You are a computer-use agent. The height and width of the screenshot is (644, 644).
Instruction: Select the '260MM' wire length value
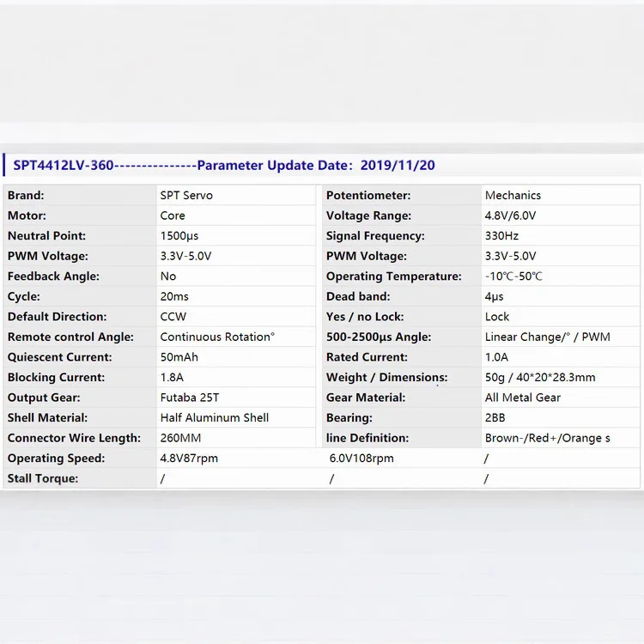click(180, 437)
